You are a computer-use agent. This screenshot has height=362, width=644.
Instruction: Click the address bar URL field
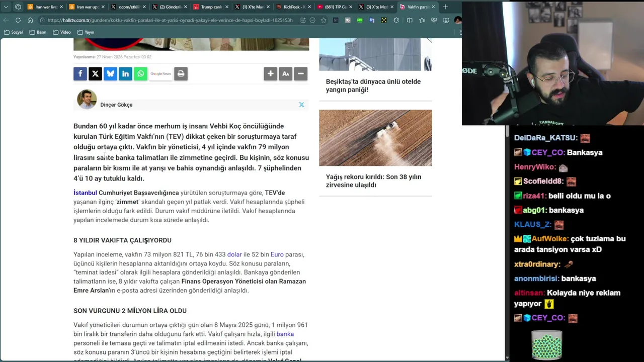pyautogui.click(x=170, y=20)
